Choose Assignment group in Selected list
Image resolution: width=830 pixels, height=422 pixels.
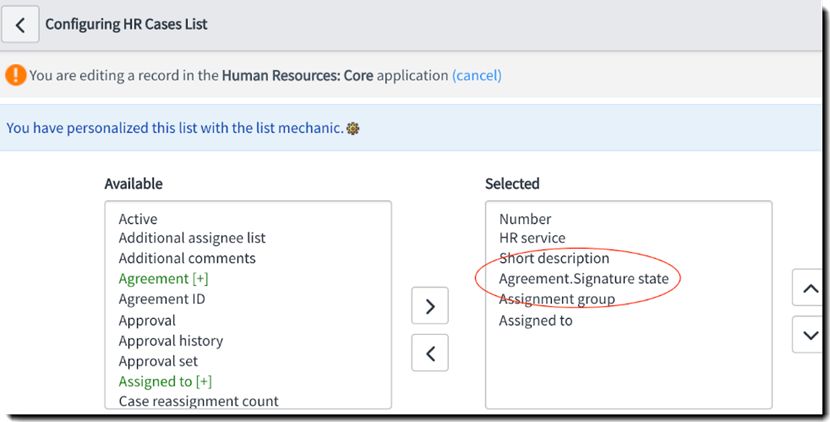(557, 299)
